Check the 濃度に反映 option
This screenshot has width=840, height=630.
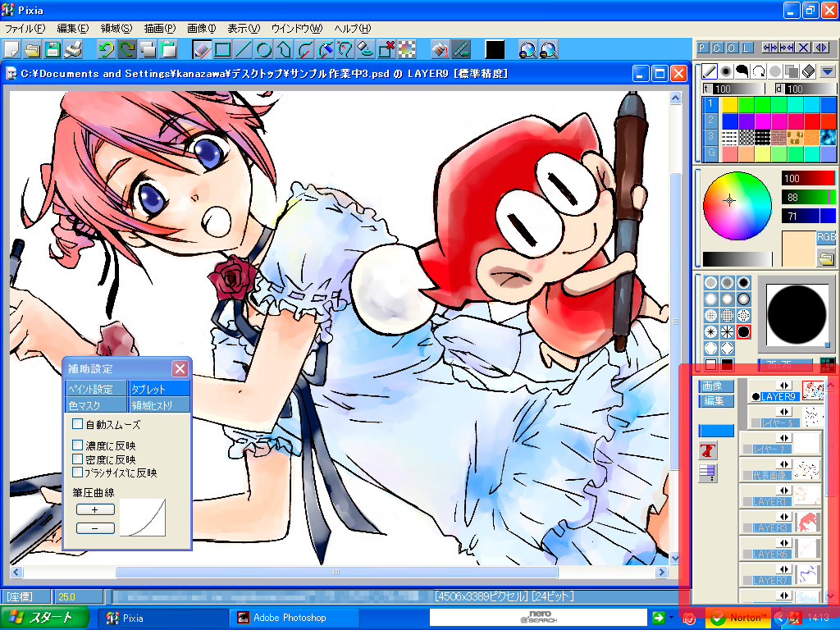78,445
